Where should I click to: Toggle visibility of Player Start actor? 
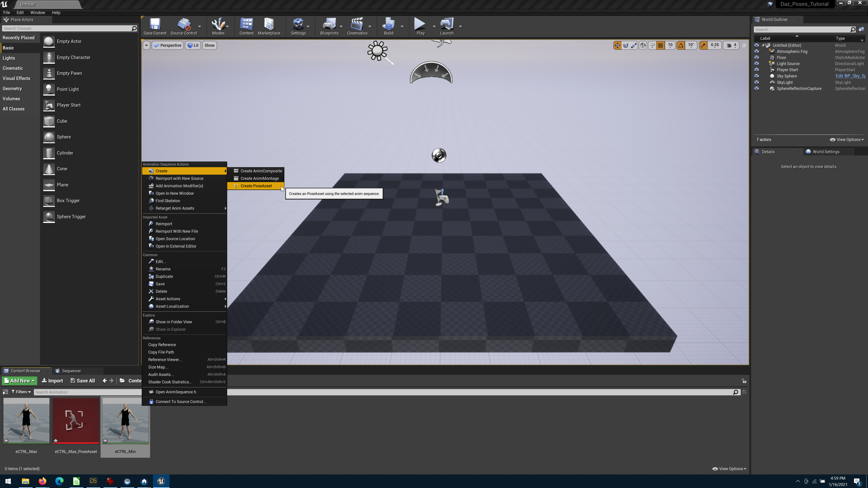click(757, 70)
